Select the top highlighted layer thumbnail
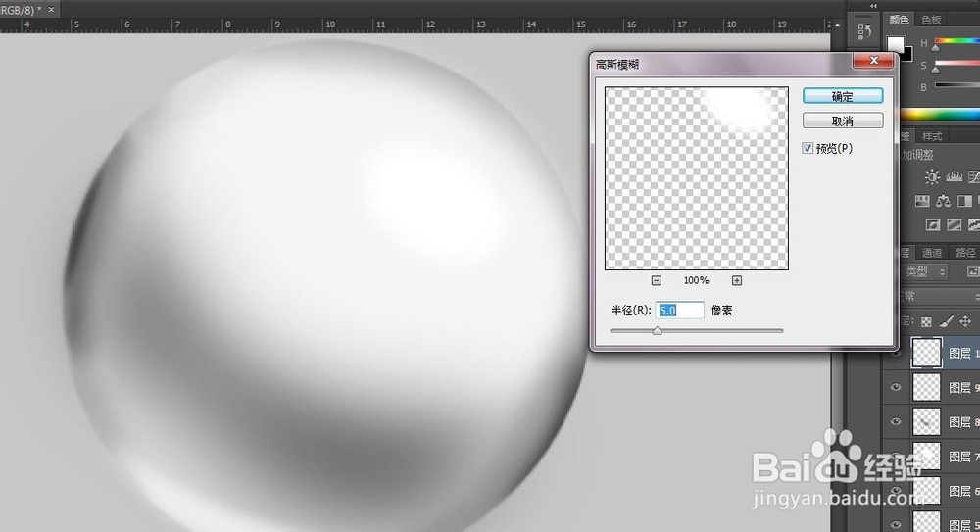The image size is (980, 532). pyautogui.click(x=926, y=353)
